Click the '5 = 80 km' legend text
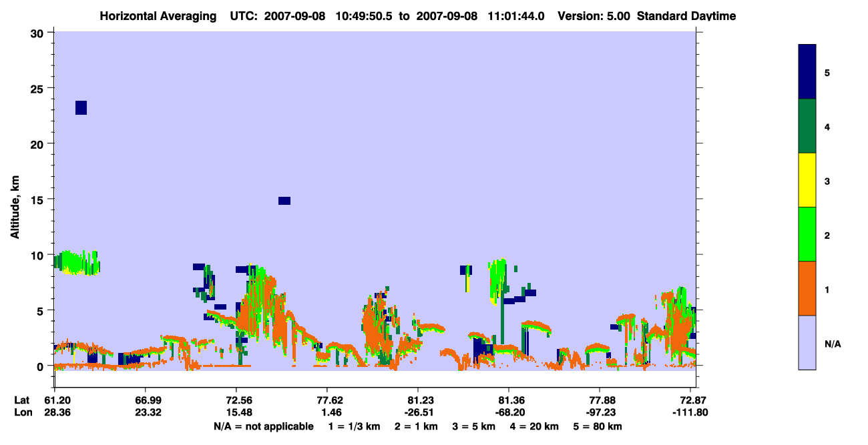The height and width of the screenshot is (445, 868). pos(598,426)
